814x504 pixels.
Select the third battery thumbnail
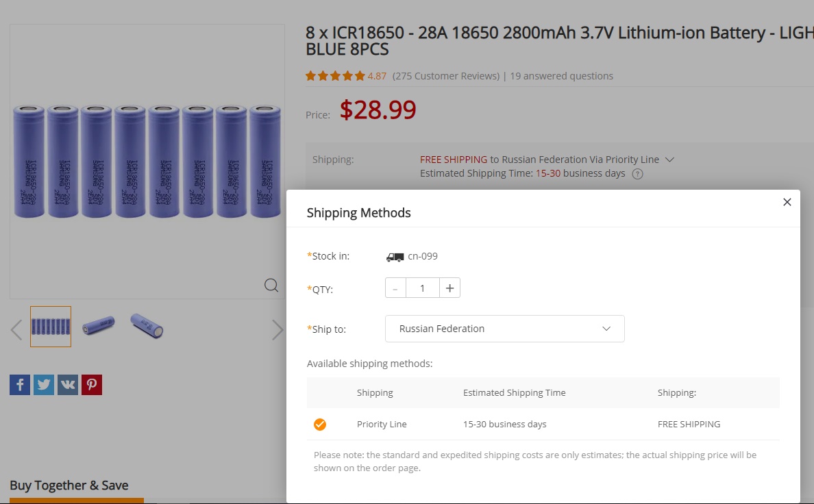tap(147, 326)
